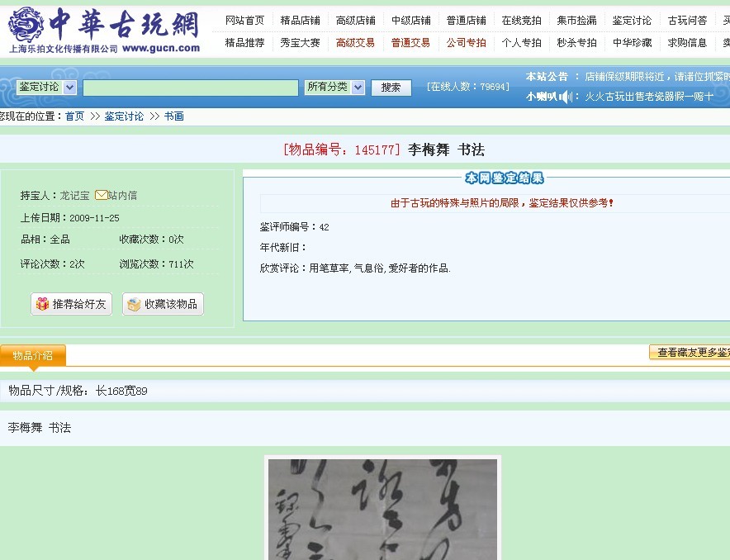
Task: Navigate to 集市捡漏 in the top menu
Action: (576, 21)
